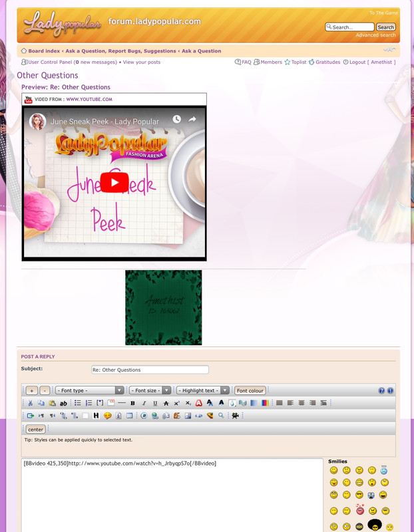This screenshot has width=414, height=532.
Task: Click the Cut scissors icon
Action: click(30, 403)
